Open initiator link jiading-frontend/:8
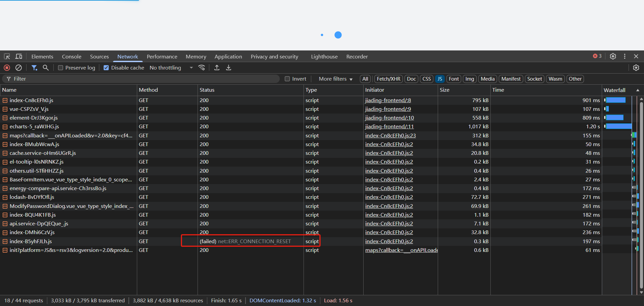Screen dimensions: 644x306 pyautogui.click(x=388, y=100)
